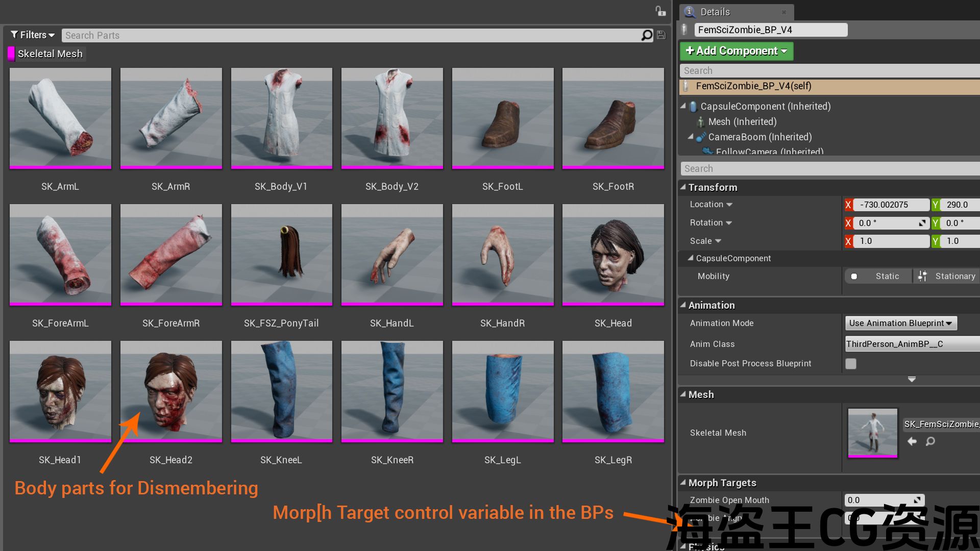Open the Animation Mode dropdown
This screenshot has width=980, height=551.
click(901, 323)
